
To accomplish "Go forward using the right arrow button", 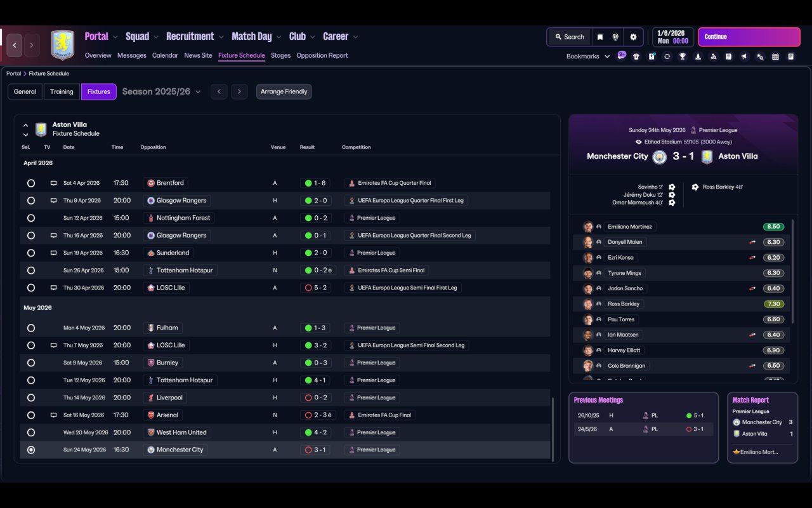I will [x=32, y=45].
